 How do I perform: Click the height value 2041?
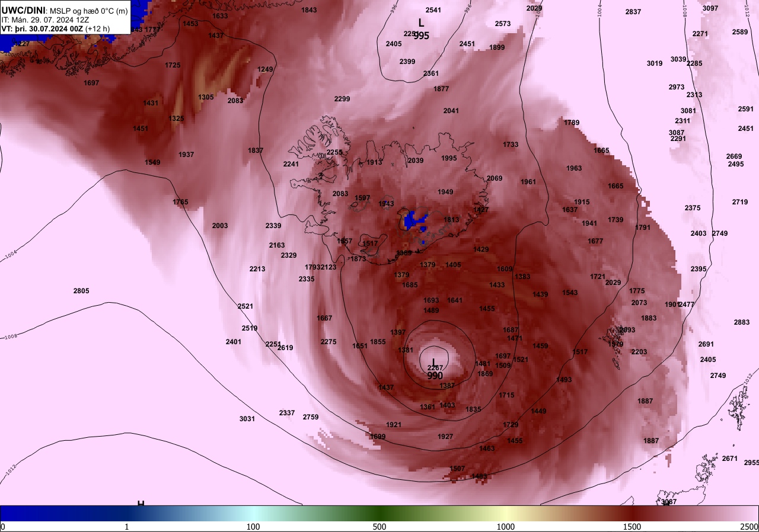tap(451, 111)
